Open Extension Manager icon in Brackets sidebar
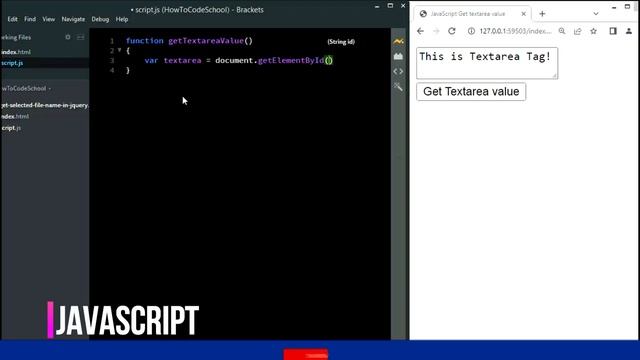Image resolution: width=640 pixels, height=360 pixels. coord(398,56)
